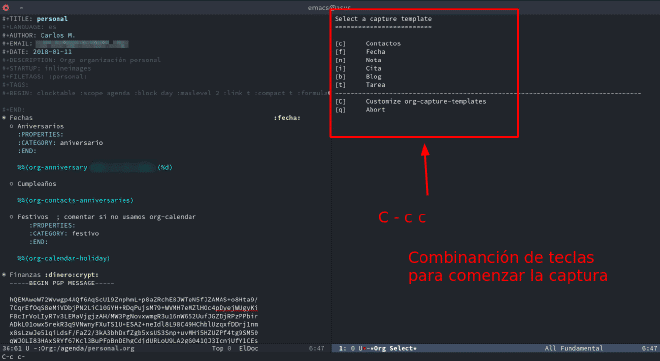
Task: Collapse the Finanzas heading bullet
Action: (x=4, y=275)
